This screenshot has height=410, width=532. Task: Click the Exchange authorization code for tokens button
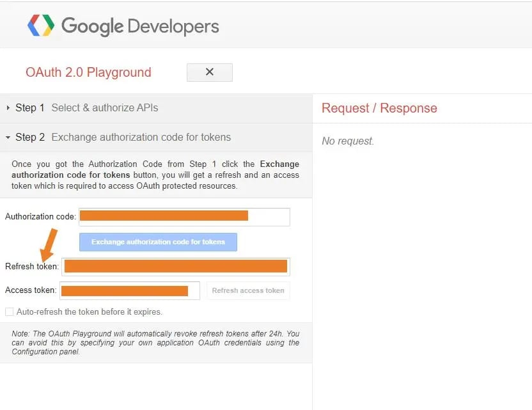click(158, 242)
